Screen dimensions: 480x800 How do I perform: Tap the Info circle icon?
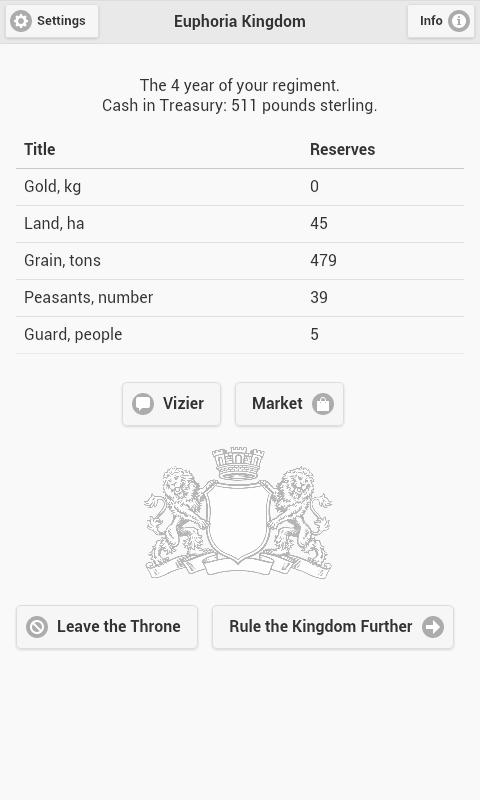coord(458,21)
